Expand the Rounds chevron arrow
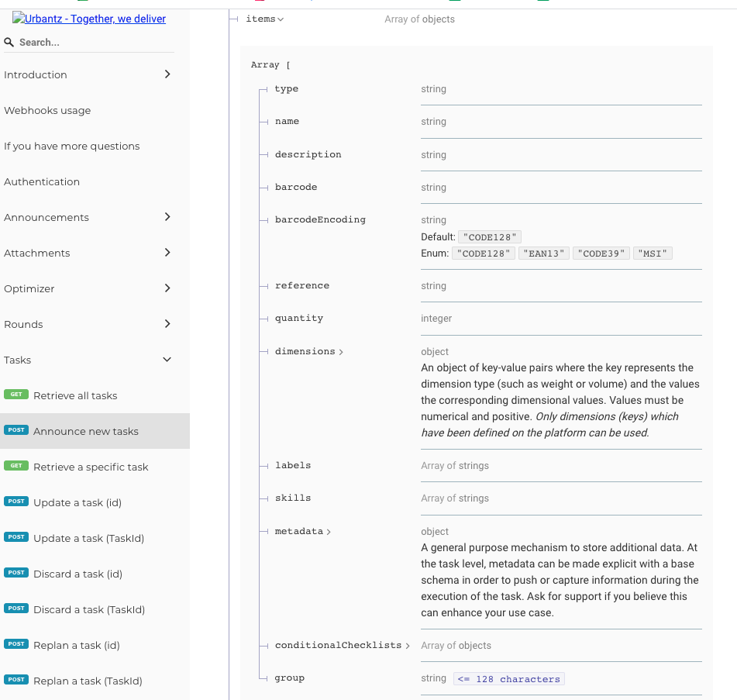This screenshot has height=700, width=737. point(167,324)
